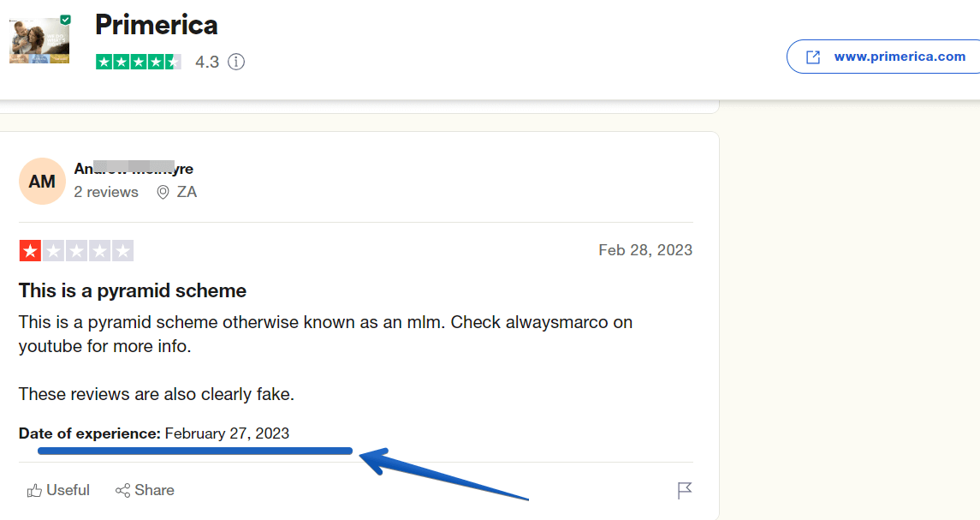This screenshot has width=980, height=520.
Task: Share this review
Action: coord(145,490)
